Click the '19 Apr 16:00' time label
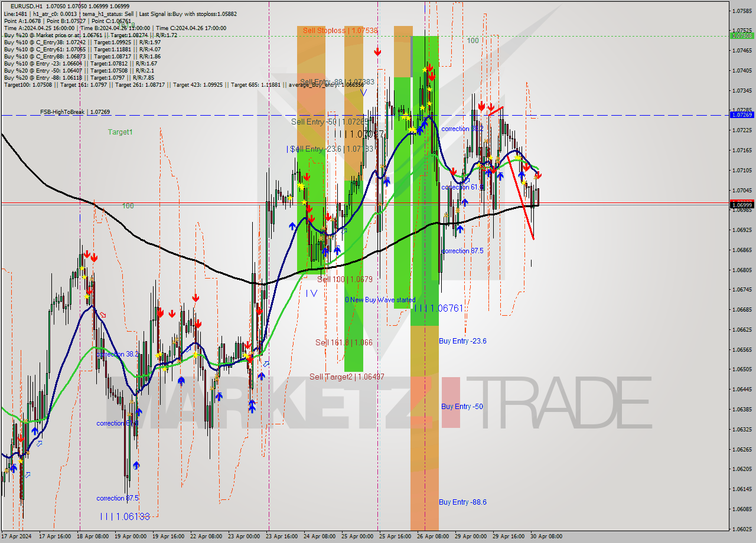 coord(168,537)
